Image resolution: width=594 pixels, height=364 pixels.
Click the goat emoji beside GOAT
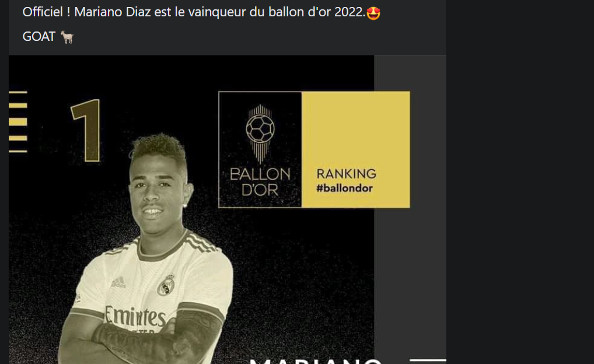coord(68,37)
